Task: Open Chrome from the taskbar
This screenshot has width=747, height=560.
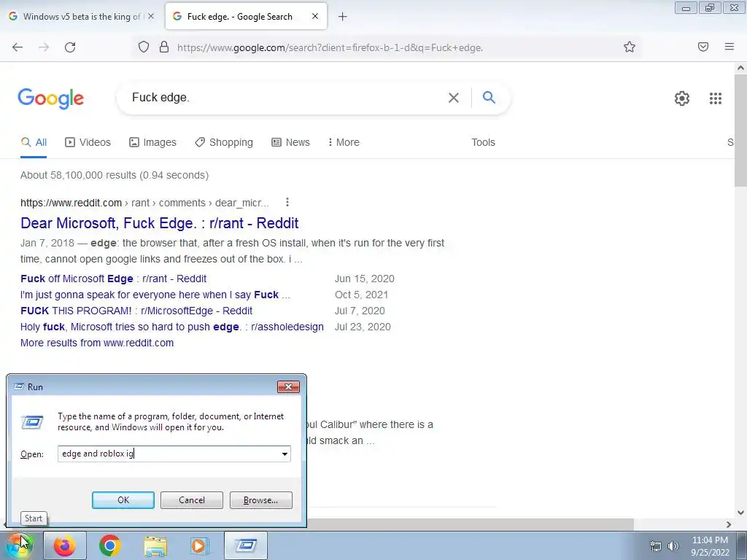Action: pos(109,545)
